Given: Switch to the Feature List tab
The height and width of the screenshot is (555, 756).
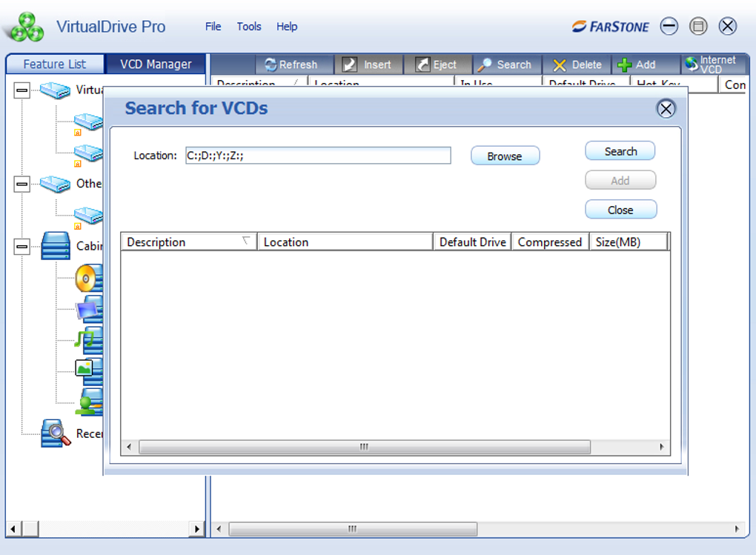Looking at the screenshot, I should point(55,64).
